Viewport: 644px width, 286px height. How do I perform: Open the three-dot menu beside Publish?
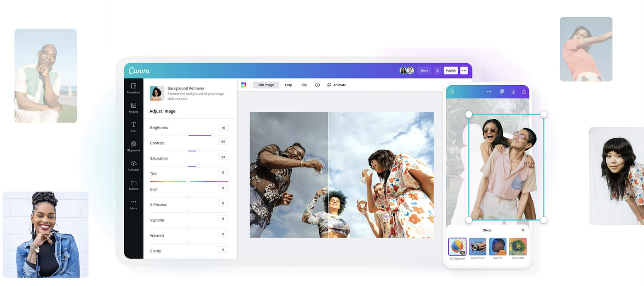pos(464,70)
